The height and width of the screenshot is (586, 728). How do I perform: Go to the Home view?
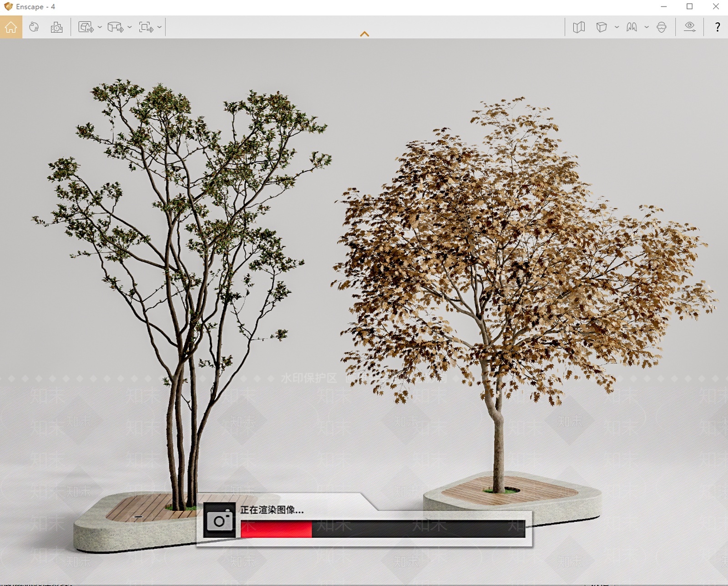11,27
